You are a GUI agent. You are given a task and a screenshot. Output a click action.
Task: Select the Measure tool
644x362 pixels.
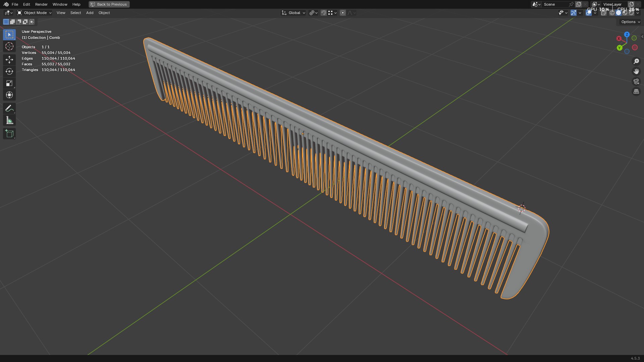9,120
